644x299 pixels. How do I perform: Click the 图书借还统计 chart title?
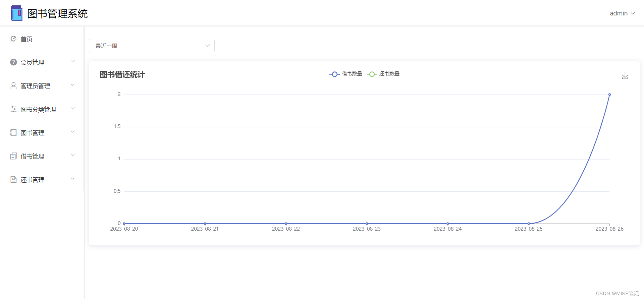[x=122, y=74]
